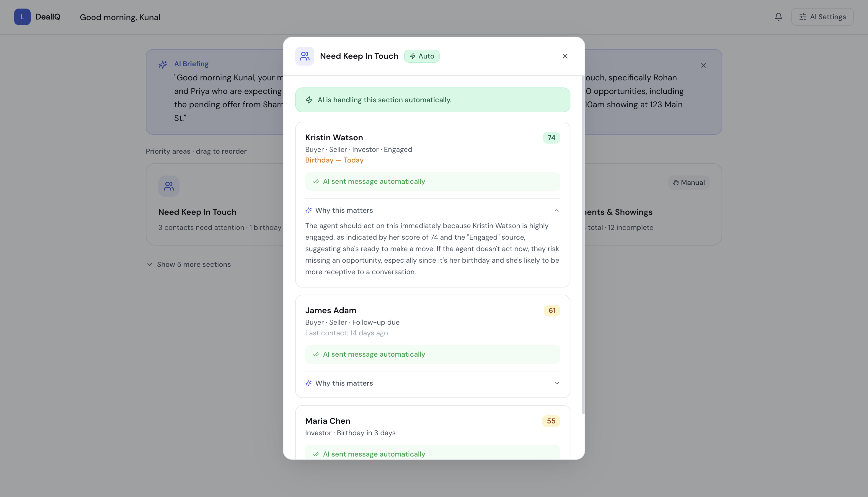The image size is (868, 497).
Task: Close the Need Keep In Touch dialog
Action: tap(565, 56)
